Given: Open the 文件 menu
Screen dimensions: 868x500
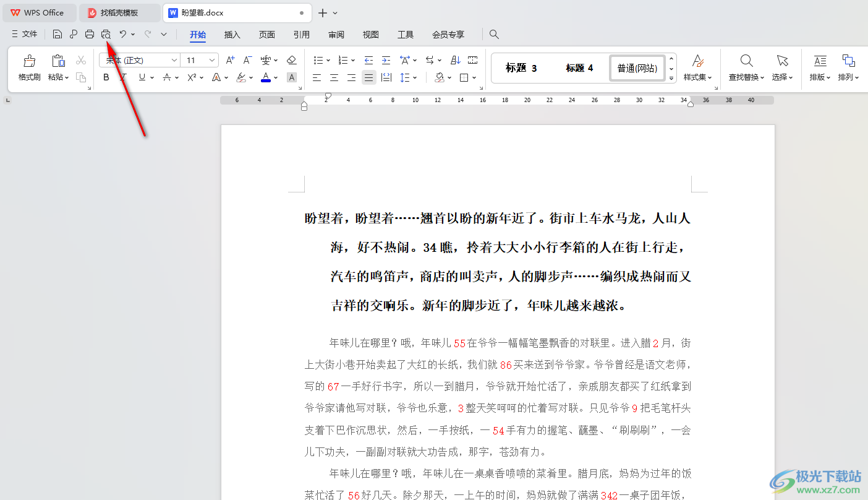Looking at the screenshot, I should click(x=25, y=35).
